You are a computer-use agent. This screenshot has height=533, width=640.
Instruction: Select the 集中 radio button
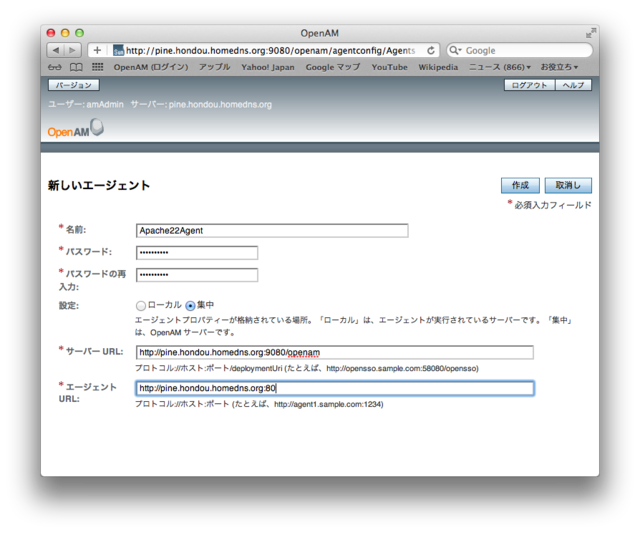pyautogui.click(x=190, y=305)
